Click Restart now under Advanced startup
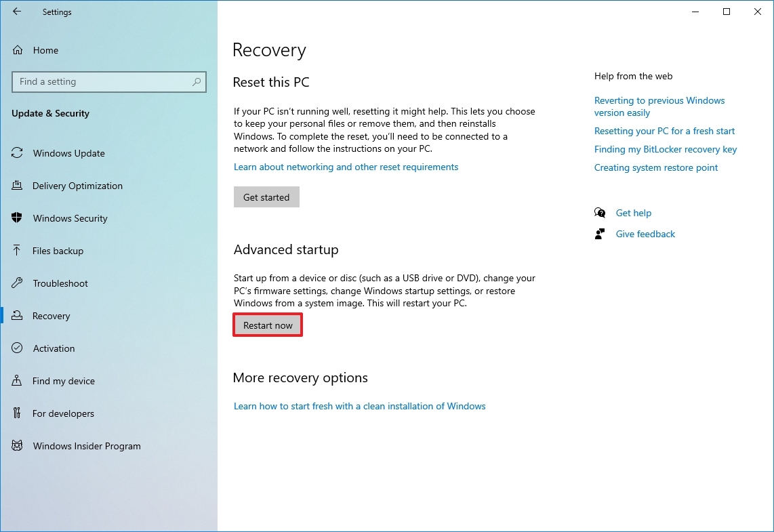774x532 pixels. 268,325
